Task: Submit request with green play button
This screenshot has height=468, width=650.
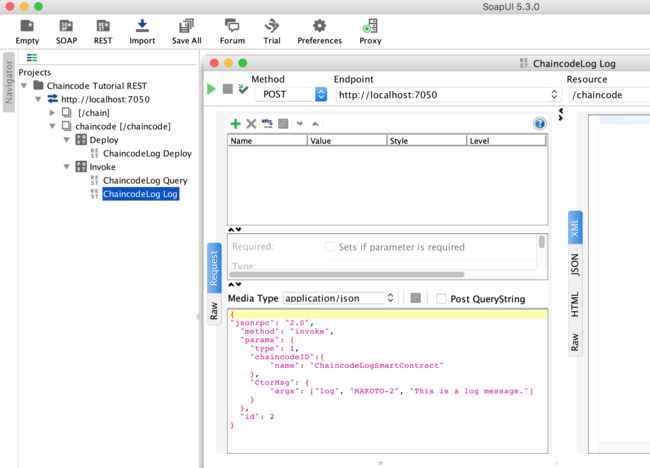Action: coord(211,89)
